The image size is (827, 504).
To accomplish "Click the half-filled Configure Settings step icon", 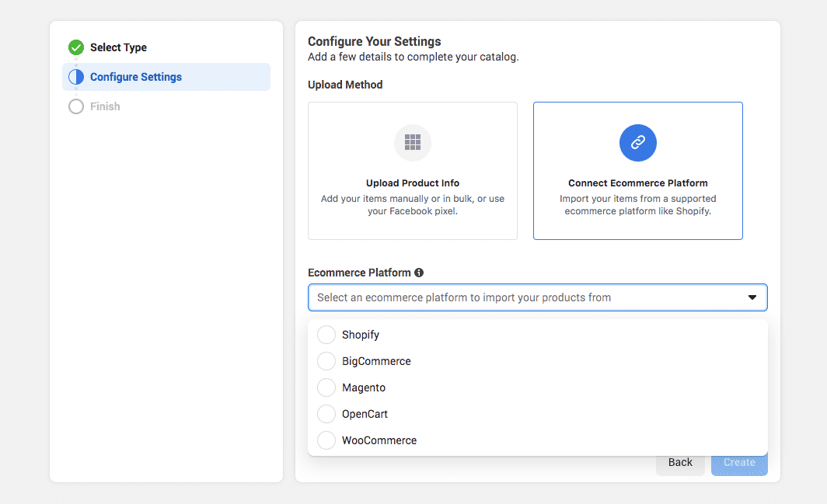I will (76, 77).
